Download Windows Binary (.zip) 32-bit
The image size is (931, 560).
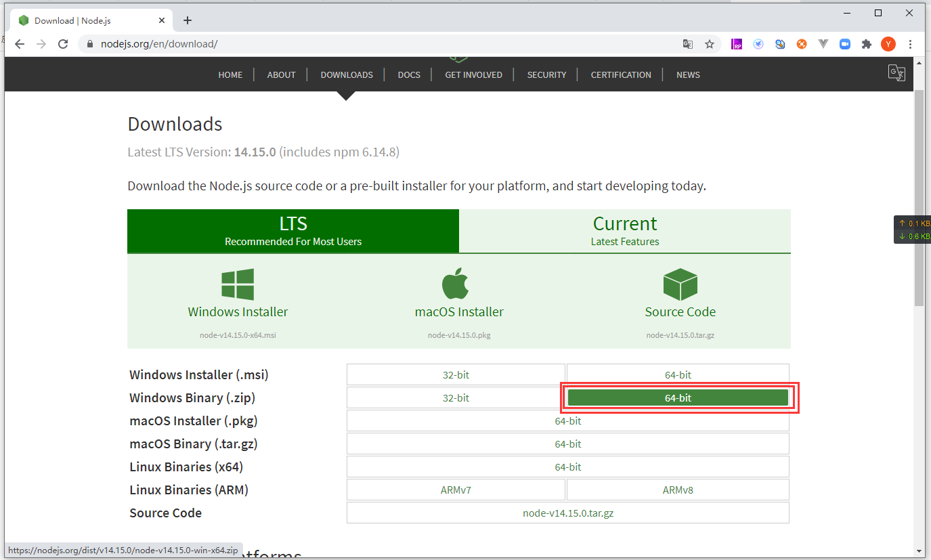click(456, 397)
